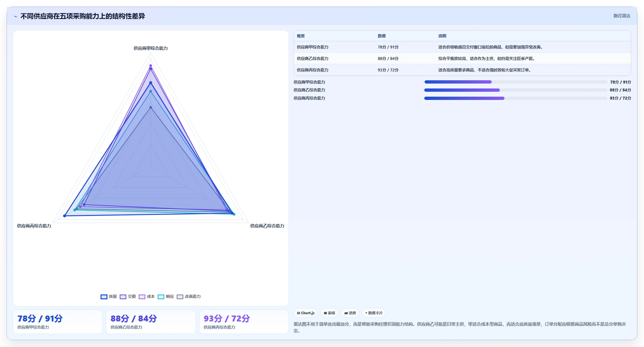The height and width of the screenshot is (347, 644).
Task: Click the 维度 column header
Action: tap(301, 36)
